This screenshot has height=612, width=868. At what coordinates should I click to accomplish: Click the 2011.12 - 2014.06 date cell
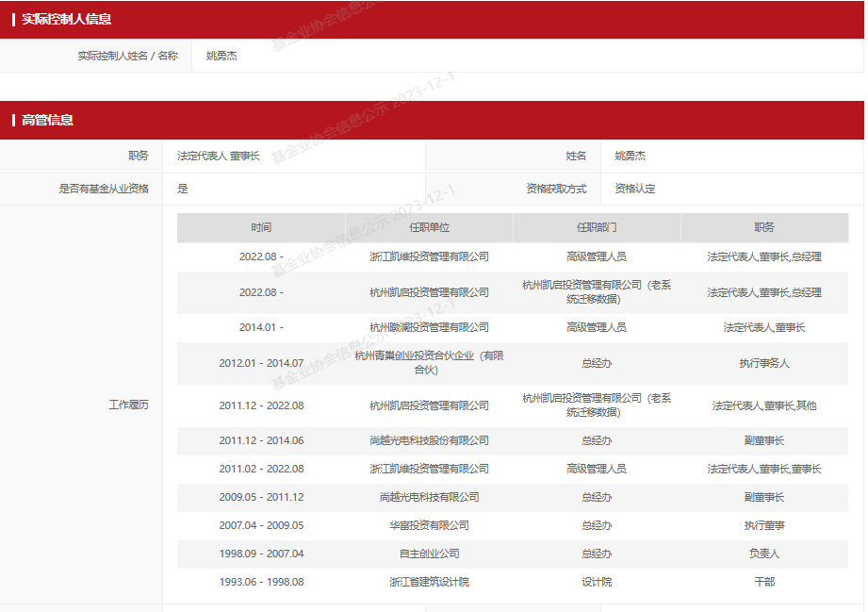pyautogui.click(x=261, y=441)
